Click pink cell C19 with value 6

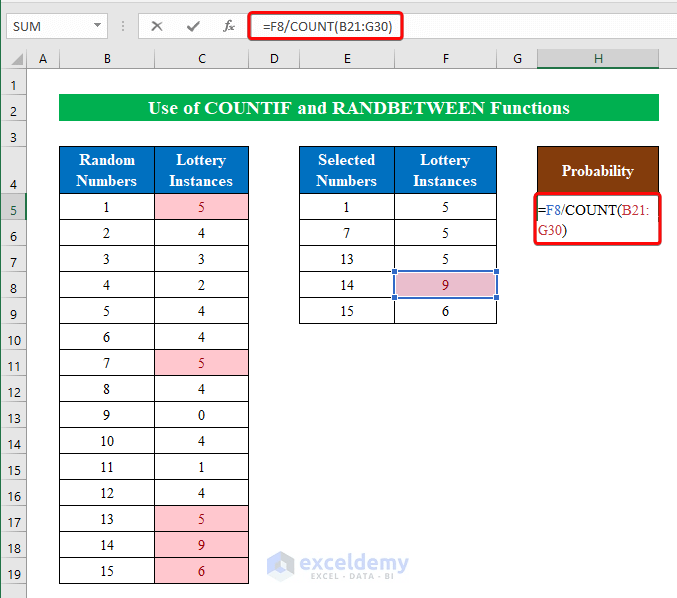click(x=201, y=571)
